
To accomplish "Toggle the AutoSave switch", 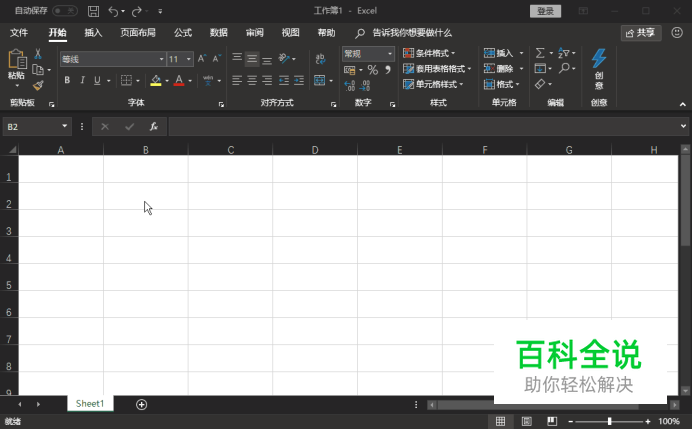I will pyautogui.click(x=65, y=11).
